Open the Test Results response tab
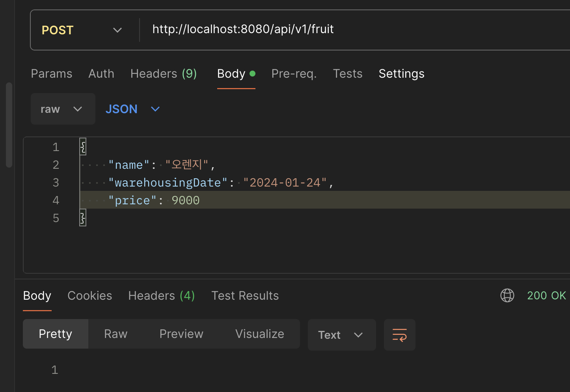The width and height of the screenshot is (570, 392). pos(245,295)
